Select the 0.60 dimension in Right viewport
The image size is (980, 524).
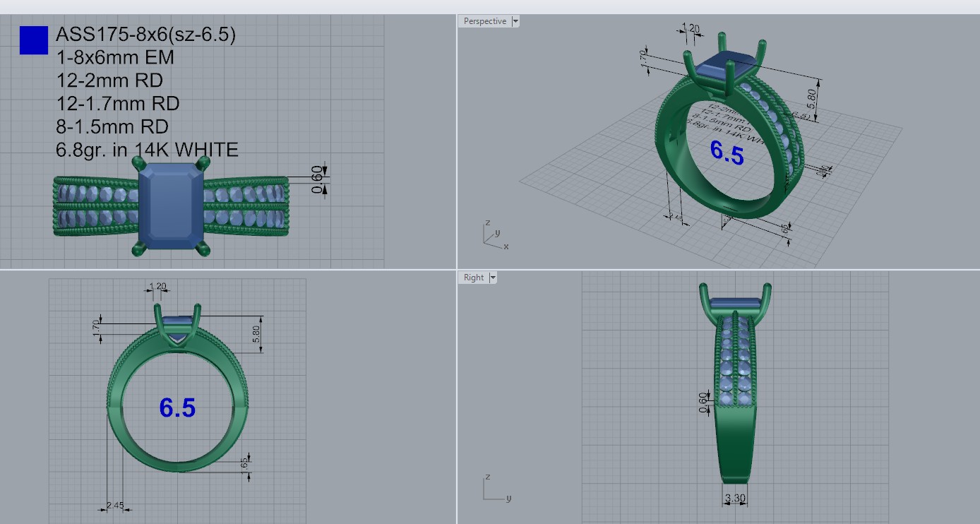click(x=703, y=402)
